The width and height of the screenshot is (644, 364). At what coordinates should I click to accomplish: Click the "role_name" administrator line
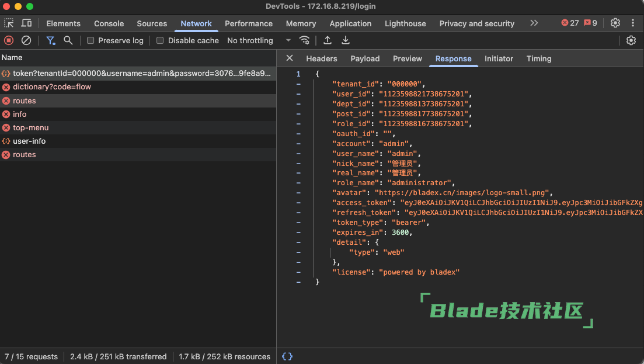click(x=394, y=183)
